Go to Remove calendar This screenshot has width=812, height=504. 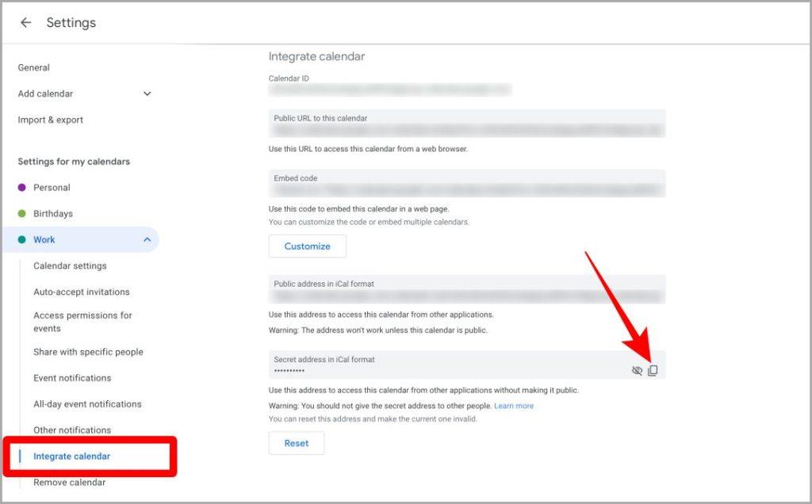(x=70, y=483)
